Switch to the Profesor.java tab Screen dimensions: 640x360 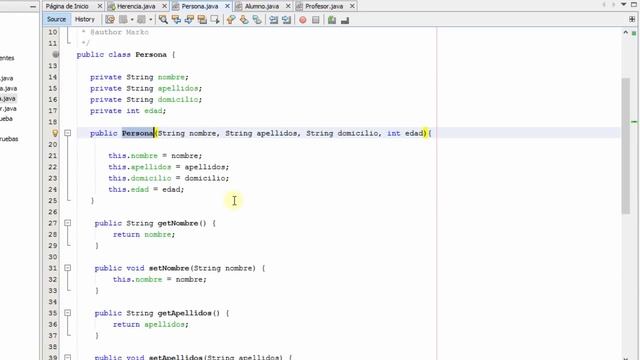pos(324,6)
